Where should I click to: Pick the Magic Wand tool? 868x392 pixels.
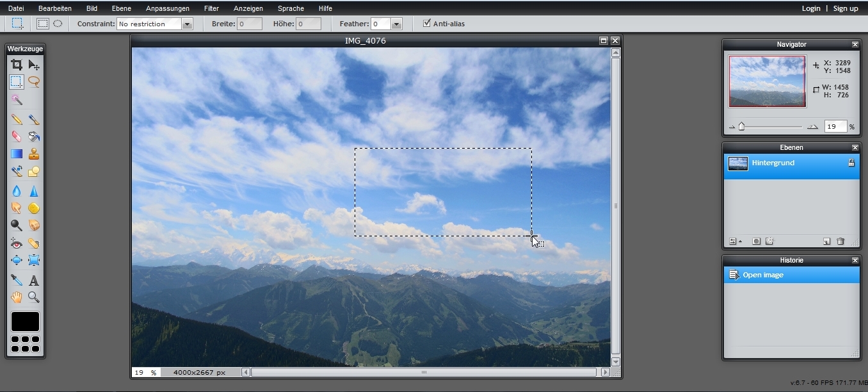pyautogui.click(x=17, y=100)
